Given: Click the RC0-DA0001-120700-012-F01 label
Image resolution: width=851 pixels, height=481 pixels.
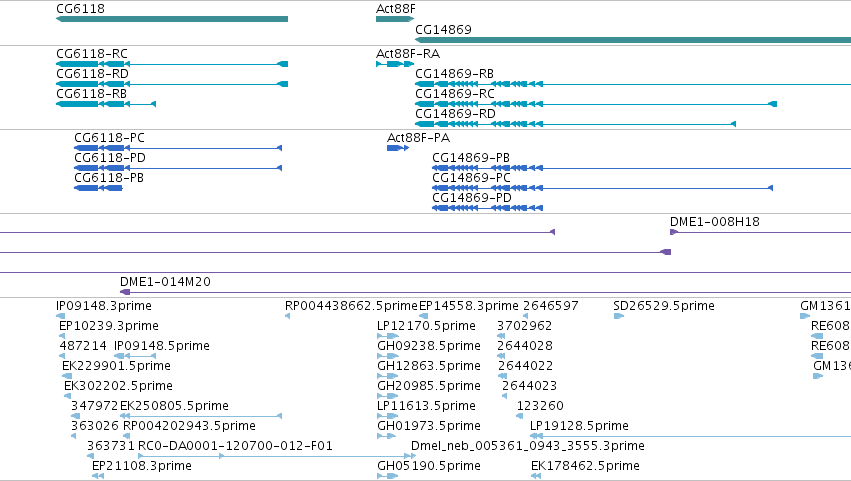Looking at the screenshot, I should [236, 446].
